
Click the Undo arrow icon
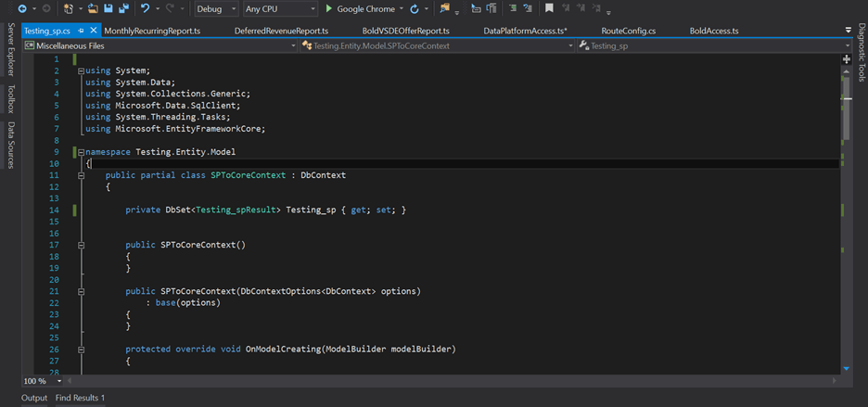146,8
